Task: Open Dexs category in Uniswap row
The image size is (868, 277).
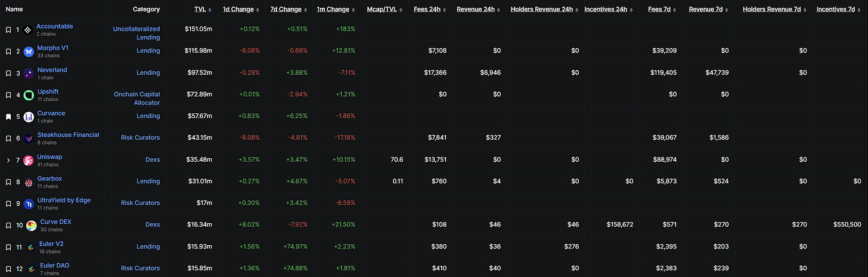Action: 153,159
